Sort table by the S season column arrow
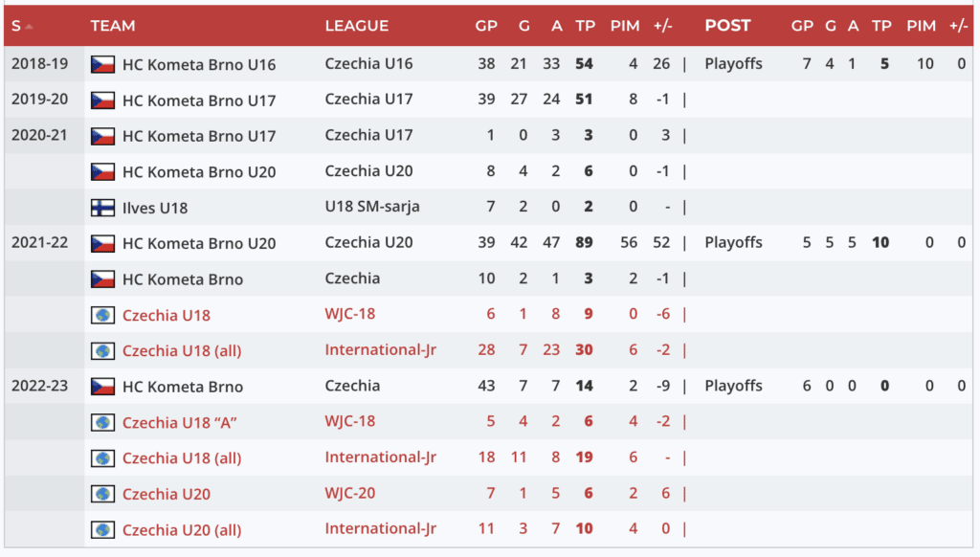980x557 pixels. click(28, 26)
